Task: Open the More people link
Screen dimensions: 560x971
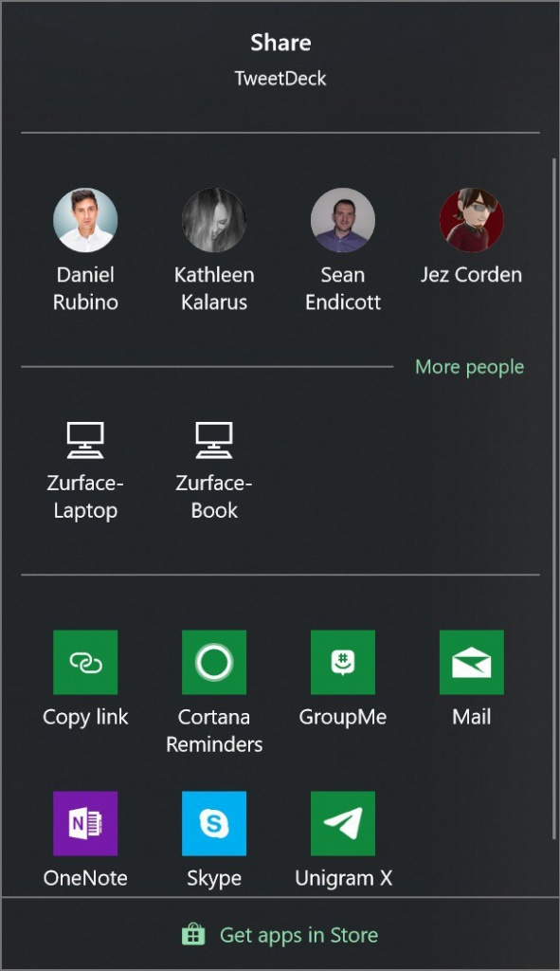Action: pyautogui.click(x=470, y=367)
